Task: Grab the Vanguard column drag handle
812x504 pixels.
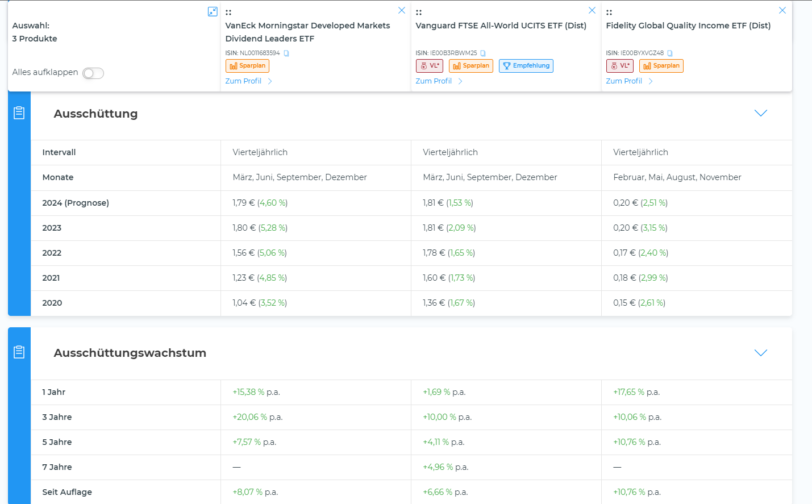Action: [419, 13]
